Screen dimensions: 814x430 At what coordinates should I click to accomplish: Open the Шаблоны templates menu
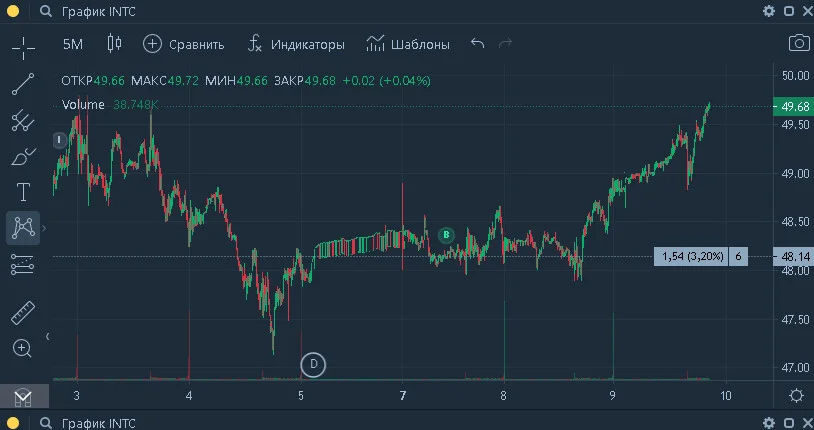[408, 45]
